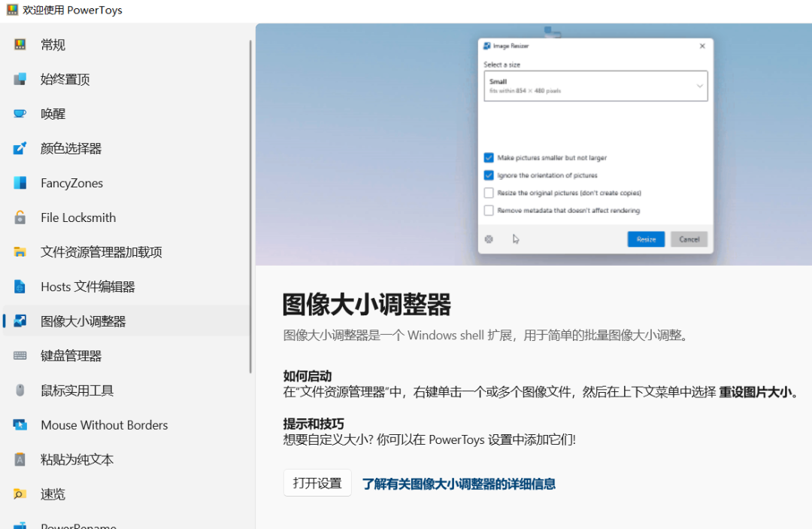Close the Image Resizer preview dialog

tap(702, 46)
